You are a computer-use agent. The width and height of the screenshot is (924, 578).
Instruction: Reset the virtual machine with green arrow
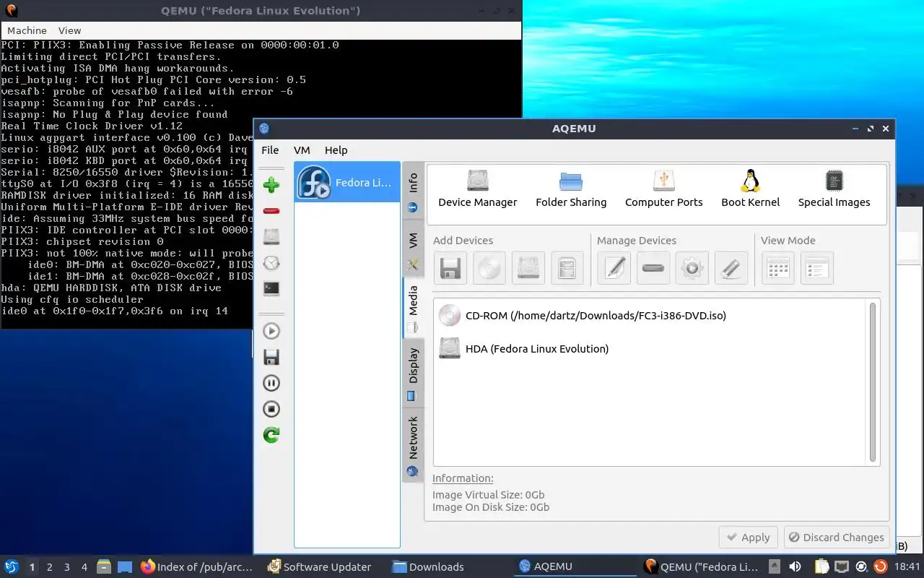point(271,435)
